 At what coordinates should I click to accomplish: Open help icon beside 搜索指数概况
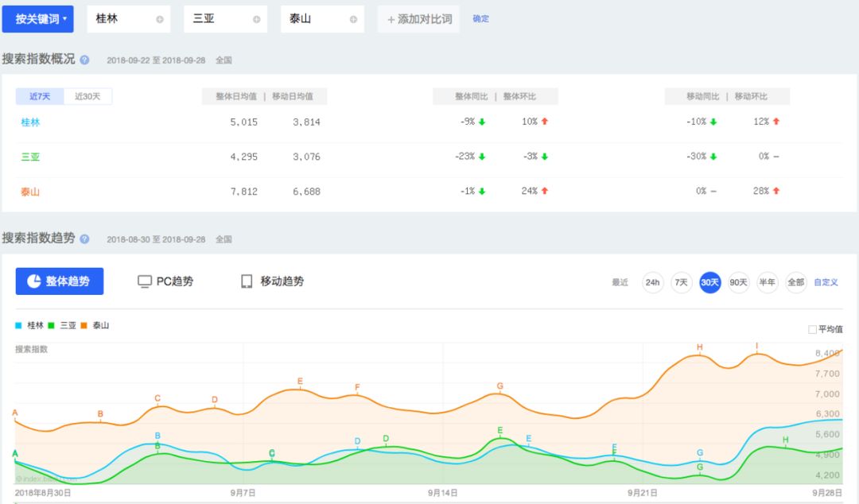pos(84,60)
